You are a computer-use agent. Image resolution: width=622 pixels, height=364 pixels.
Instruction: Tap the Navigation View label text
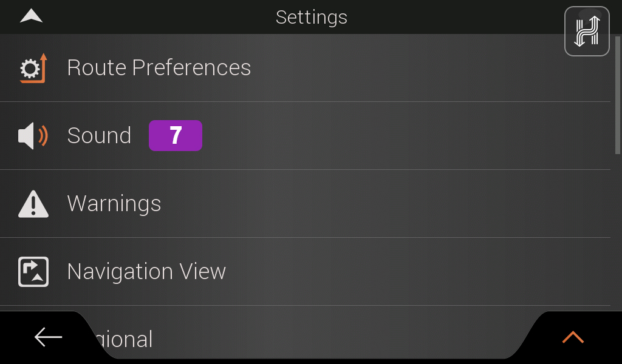point(146,272)
